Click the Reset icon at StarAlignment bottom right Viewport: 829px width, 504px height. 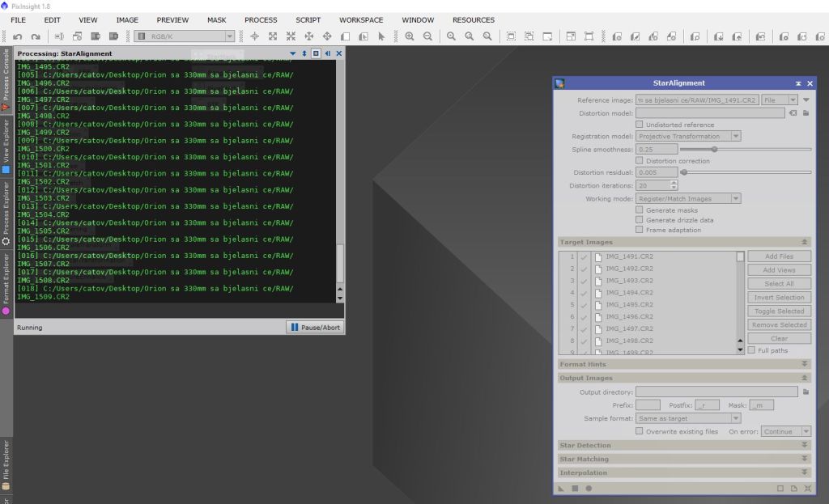tap(808, 489)
